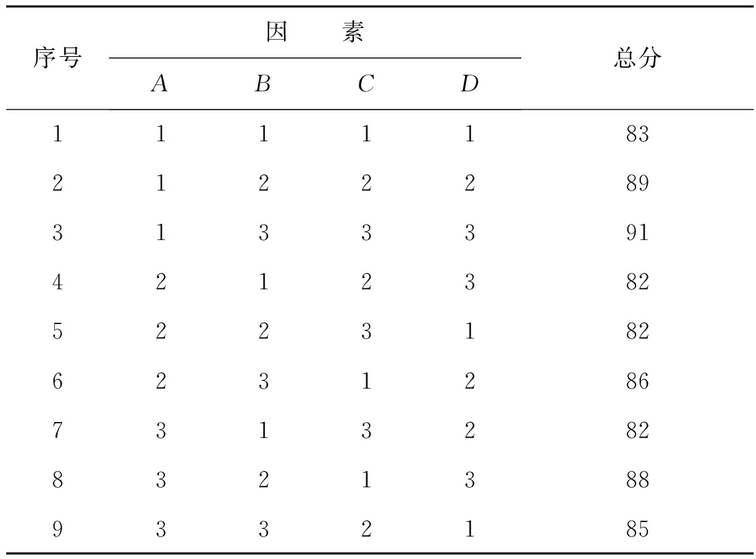This screenshot has width=756, height=559.
Task: Click the total score 86 cell
Action: [x=637, y=382]
